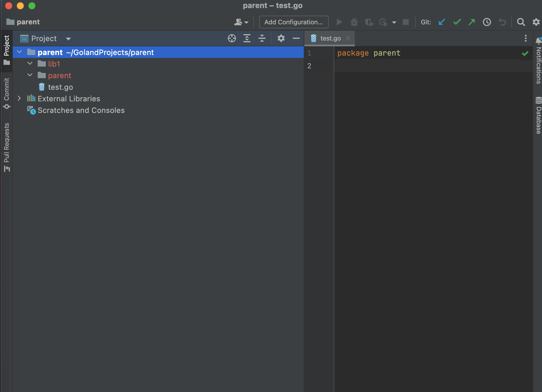Open editor tabs three-dot menu
This screenshot has width=542, height=392.
pos(526,38)
